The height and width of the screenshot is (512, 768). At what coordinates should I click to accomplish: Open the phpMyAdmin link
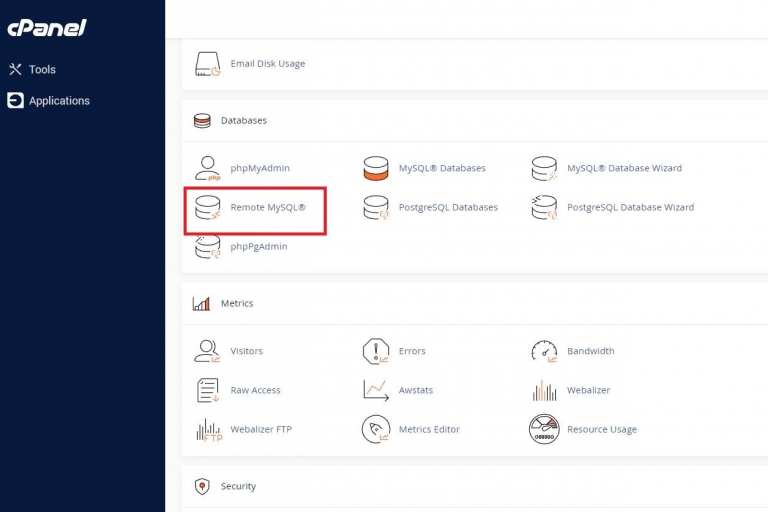(x=260, y=168)
